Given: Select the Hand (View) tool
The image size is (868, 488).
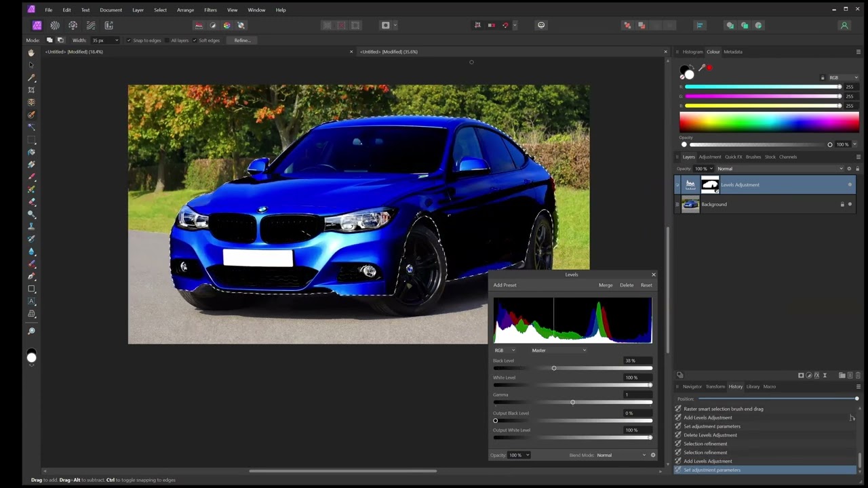Looking at the screenshot, I should (31, 52).
